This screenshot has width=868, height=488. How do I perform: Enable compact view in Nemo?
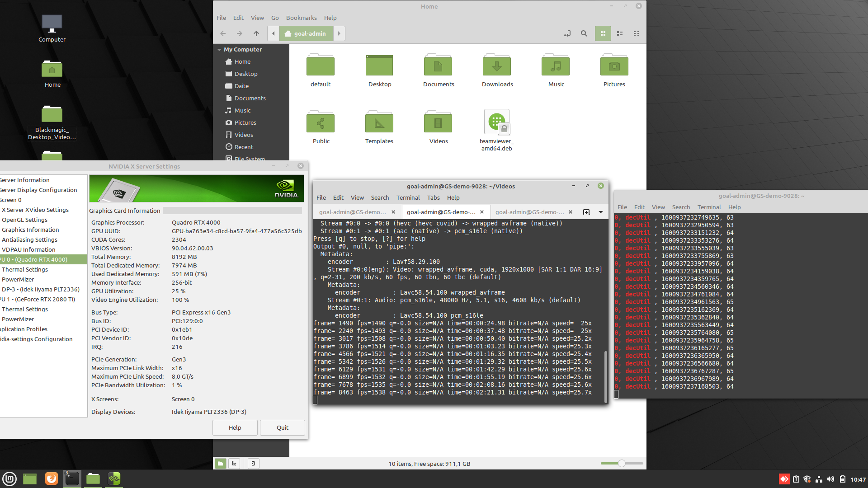pyautogui.click(x=637, y=33)
